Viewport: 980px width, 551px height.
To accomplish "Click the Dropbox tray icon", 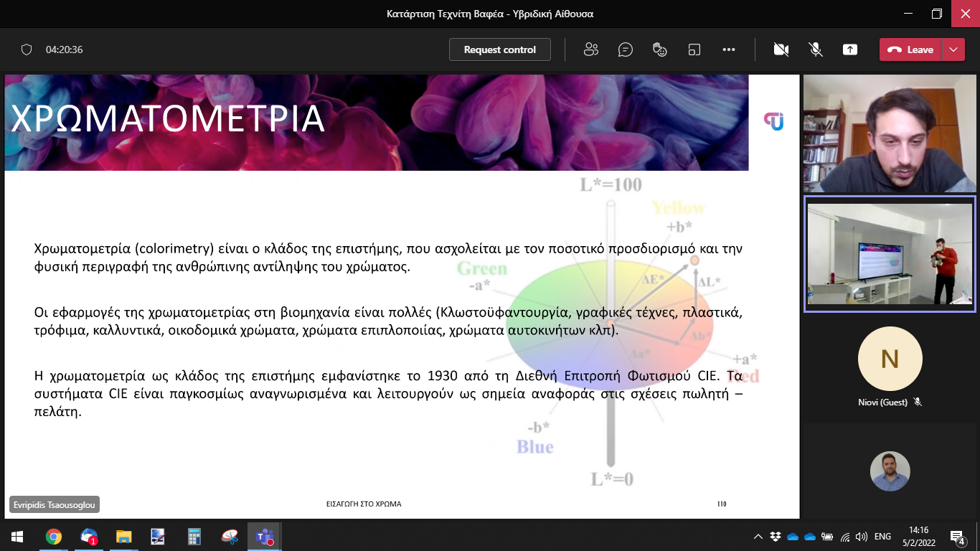I will tap(776, 537).
